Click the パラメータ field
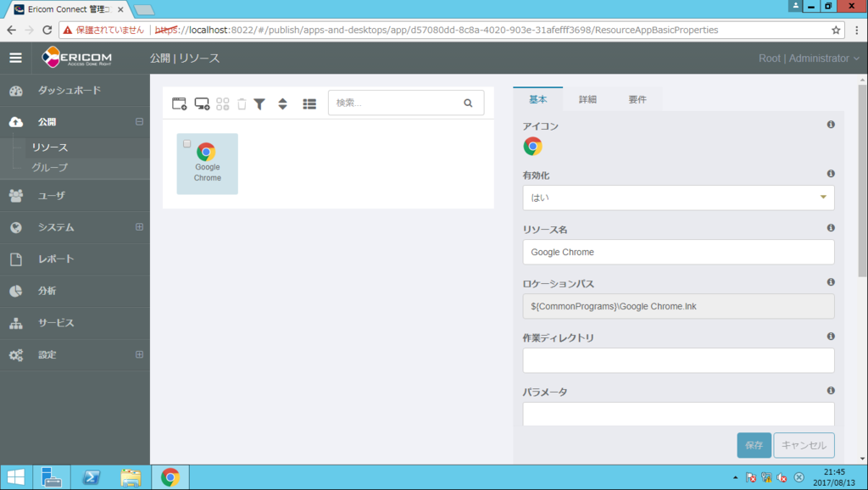This screenshot has width=868, height=490. tap(678, 414)
